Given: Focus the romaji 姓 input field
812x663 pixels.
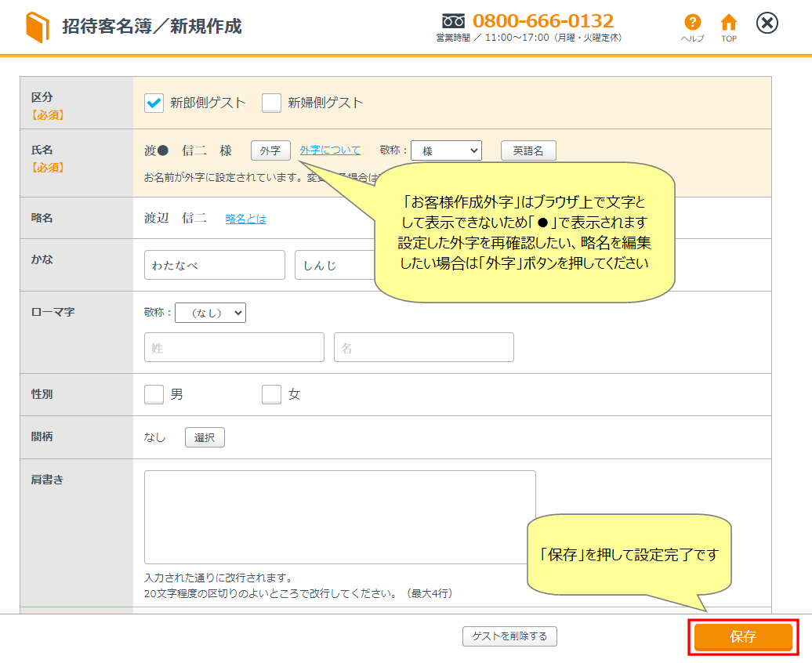Looking at the screenshot, I should pos(234,347).
